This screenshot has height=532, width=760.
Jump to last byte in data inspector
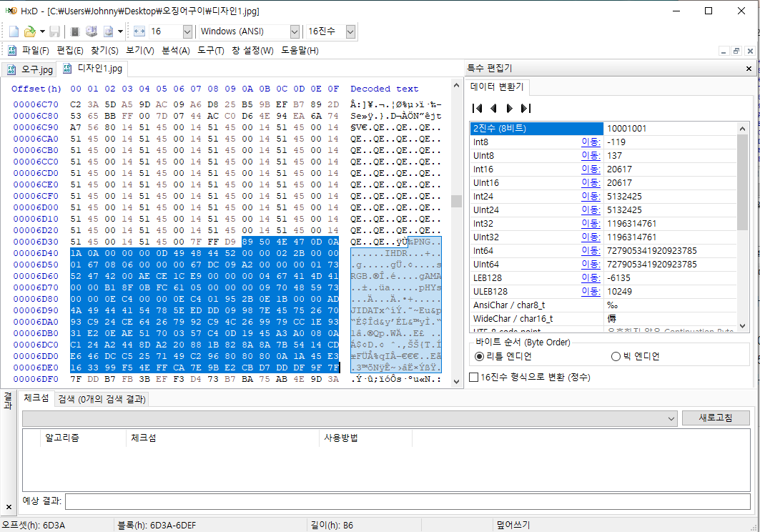click(526, 108)
